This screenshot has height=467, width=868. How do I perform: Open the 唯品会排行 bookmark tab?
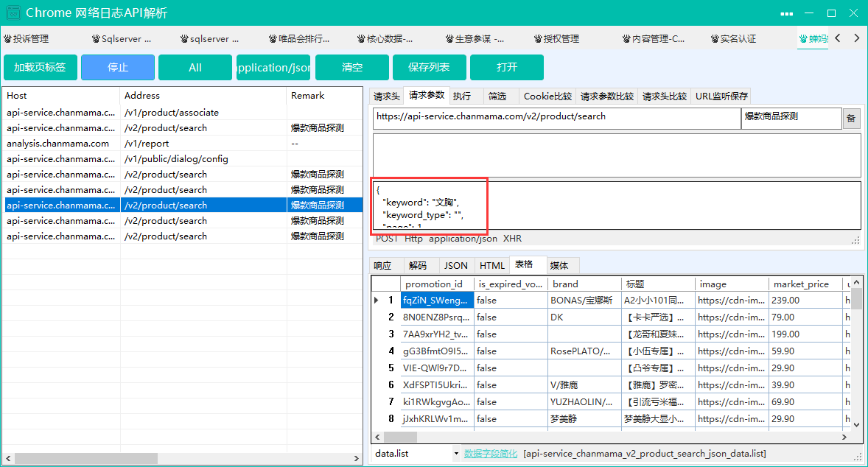click(299, 39)
